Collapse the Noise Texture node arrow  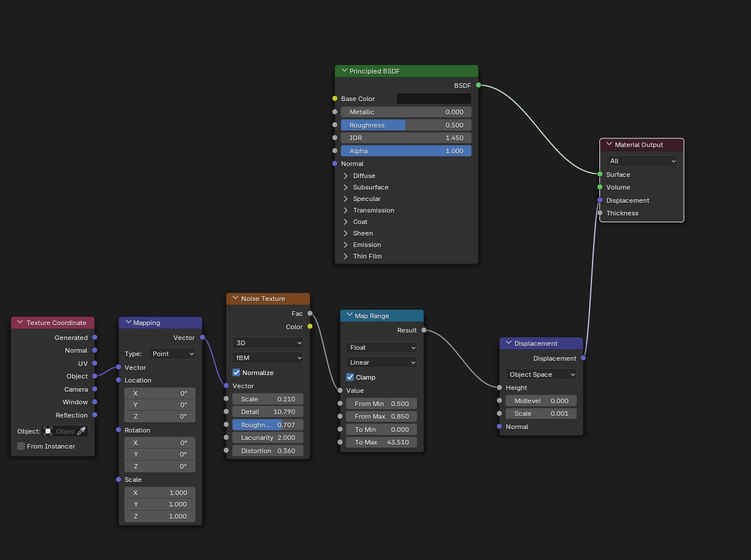235,298
